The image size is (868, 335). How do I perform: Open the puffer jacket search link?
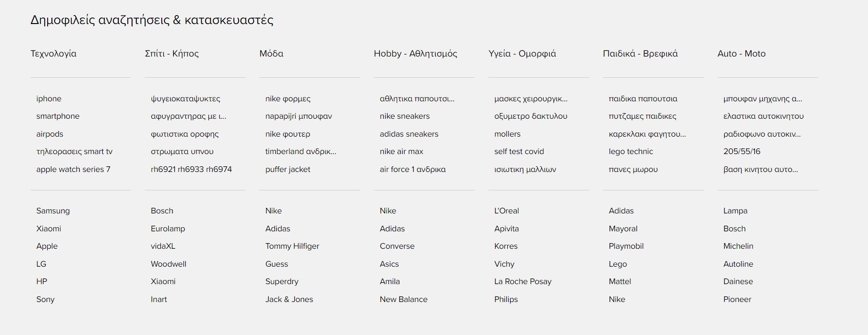click(288, 169)
